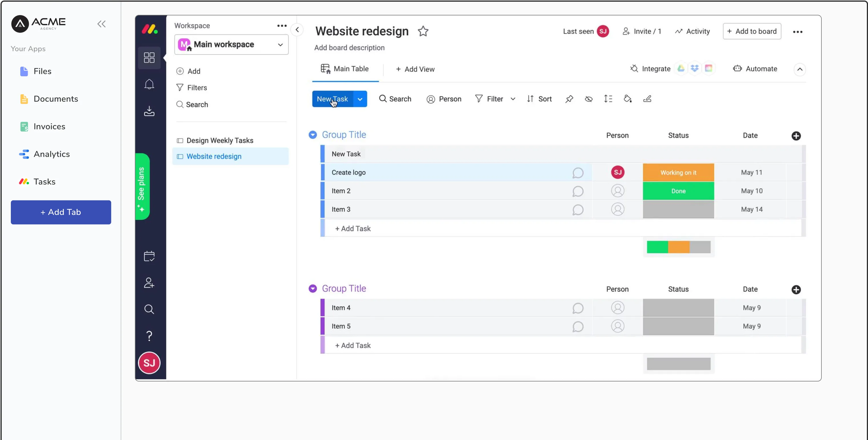Click Add board description field
868x440 pixels.
[x=349, y=48]
